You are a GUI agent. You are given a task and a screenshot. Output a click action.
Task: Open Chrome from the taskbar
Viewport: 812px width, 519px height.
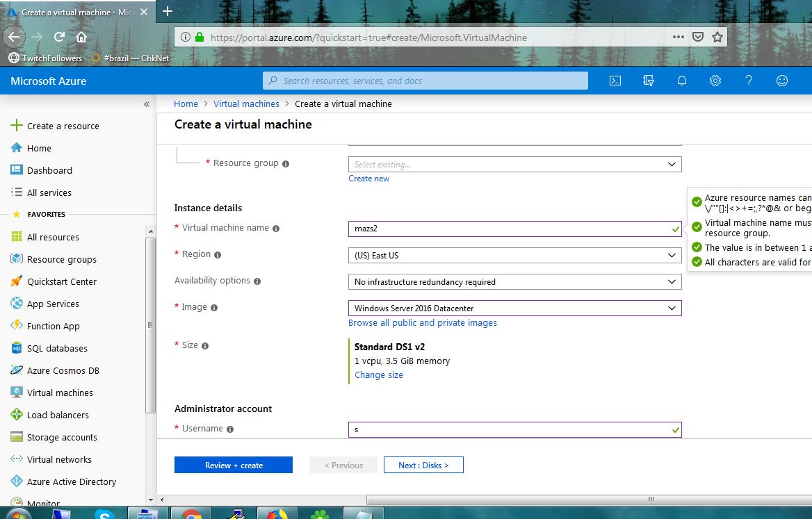tap(191, 514)
